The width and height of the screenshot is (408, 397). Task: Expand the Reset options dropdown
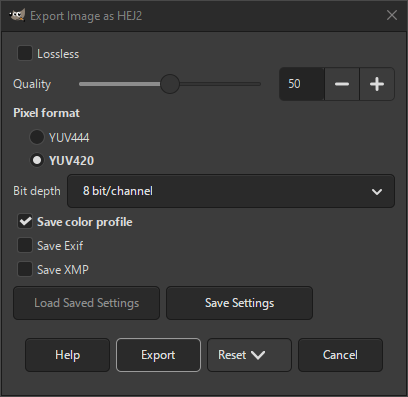[x=249, y=355]
